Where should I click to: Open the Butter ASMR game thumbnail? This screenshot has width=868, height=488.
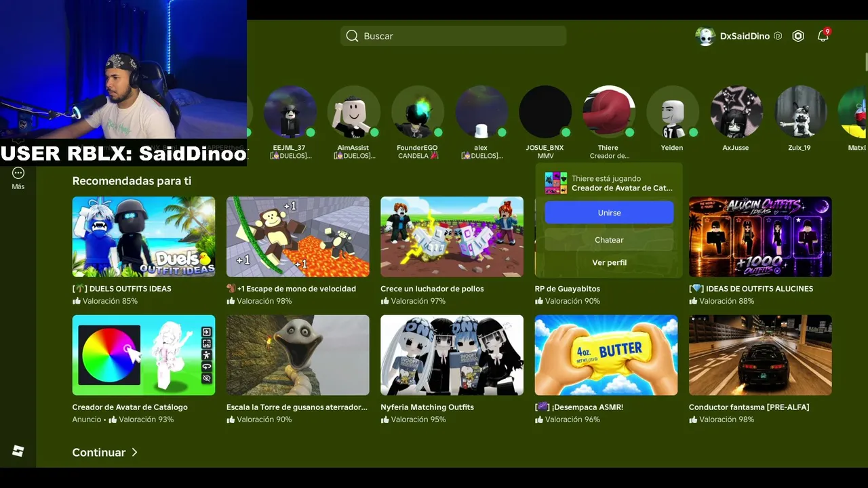[x=606, y=355]
